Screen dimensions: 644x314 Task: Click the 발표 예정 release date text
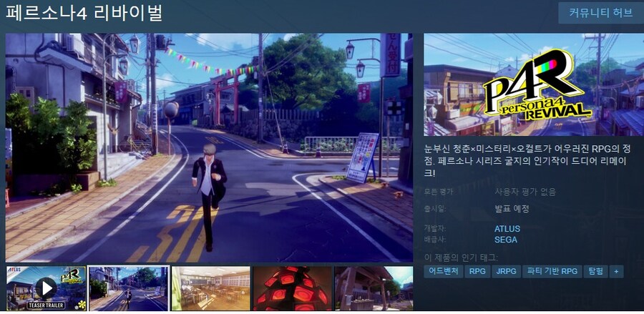coord(512,209)
